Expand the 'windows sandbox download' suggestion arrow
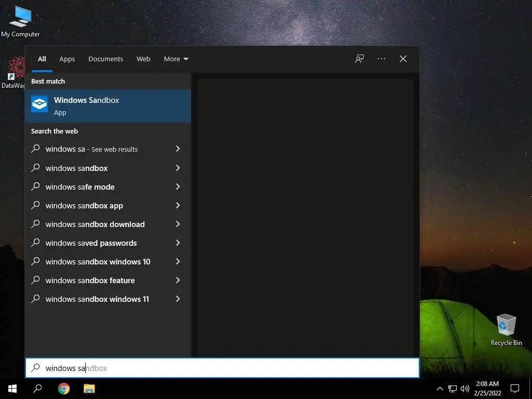 [178, 224]
